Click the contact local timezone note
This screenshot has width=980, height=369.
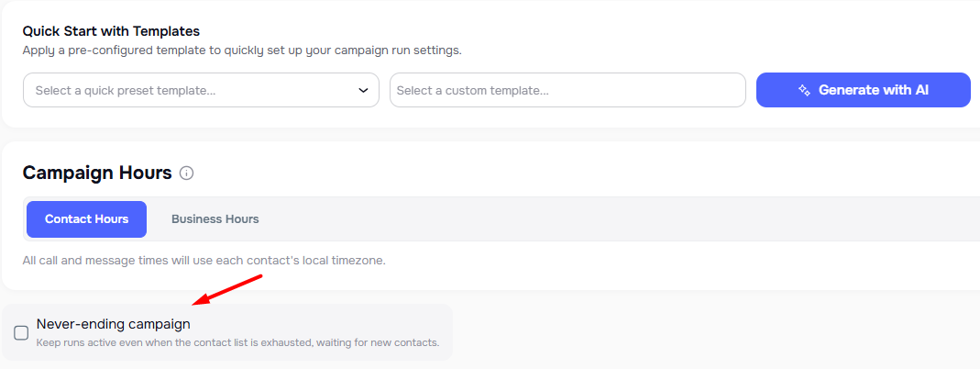204,260
